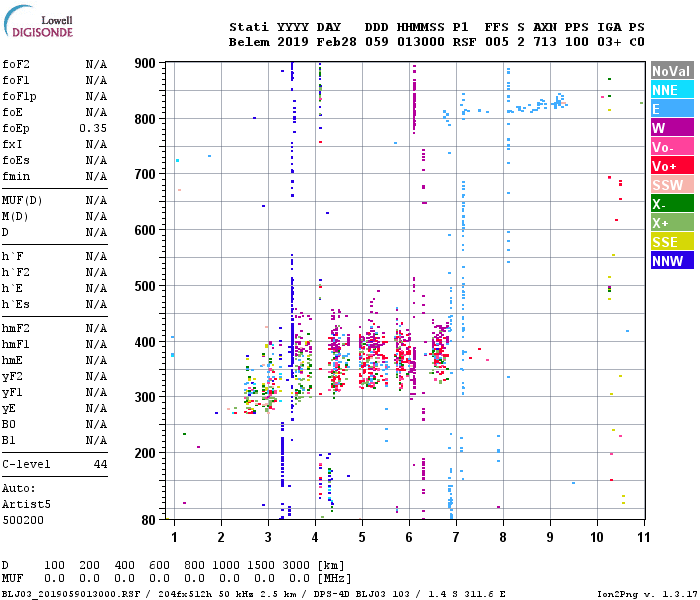This screenshot has height=600, width=700.
Task: Click the B1 parameter label
Action: 9,441
